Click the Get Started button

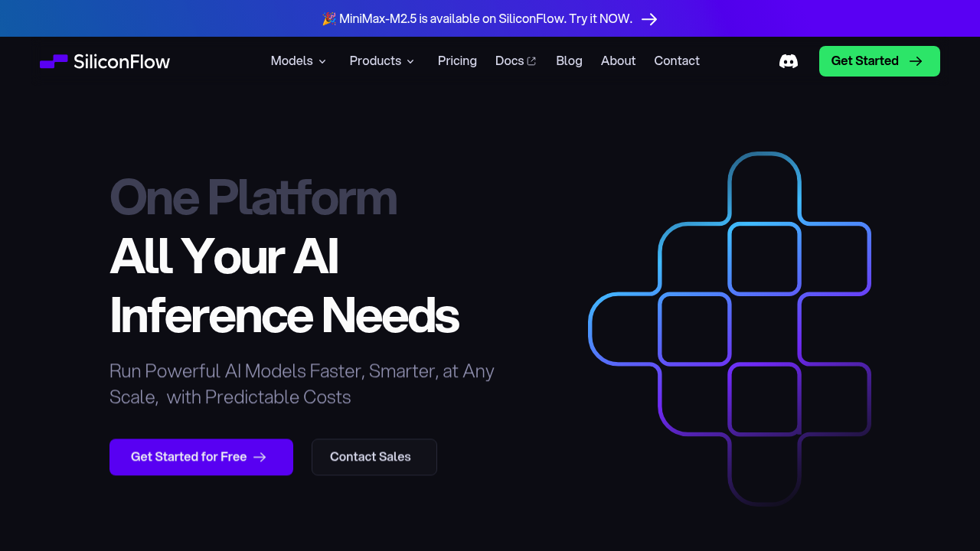click(879, 60)
